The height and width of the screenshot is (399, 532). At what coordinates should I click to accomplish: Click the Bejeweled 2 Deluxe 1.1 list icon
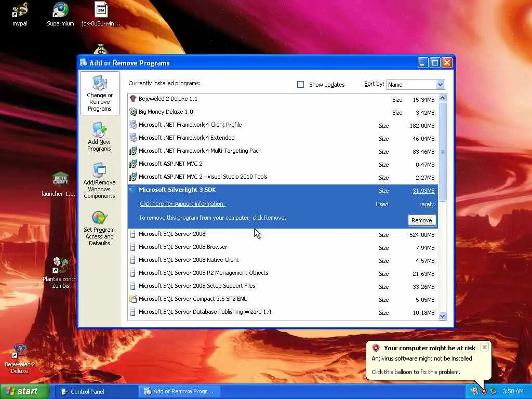pos(133,99)
